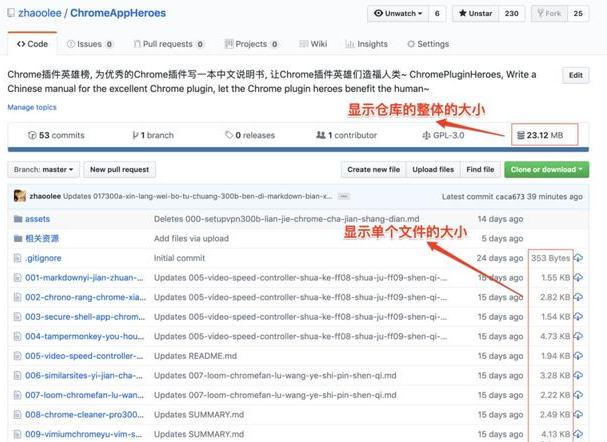Open the .gitignore file
Viewport: 607px width, 442px height.
click(x=43, y=258)
